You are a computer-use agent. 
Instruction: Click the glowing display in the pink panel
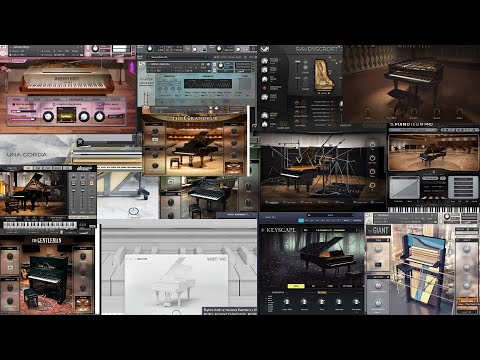(66, 115)
